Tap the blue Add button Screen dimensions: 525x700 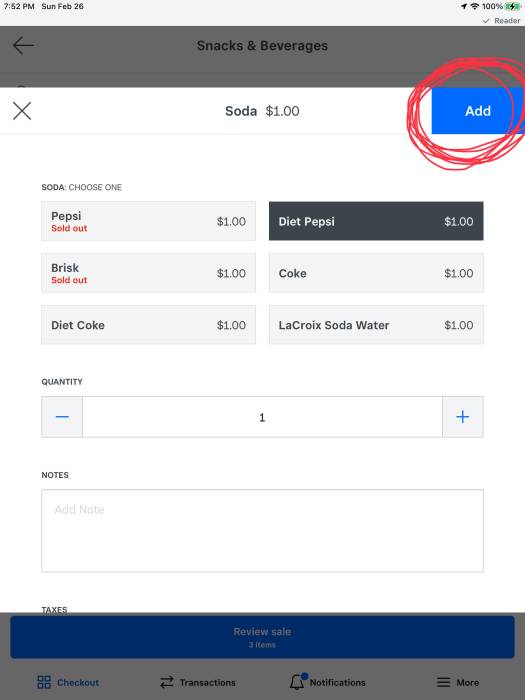[478, 111]
